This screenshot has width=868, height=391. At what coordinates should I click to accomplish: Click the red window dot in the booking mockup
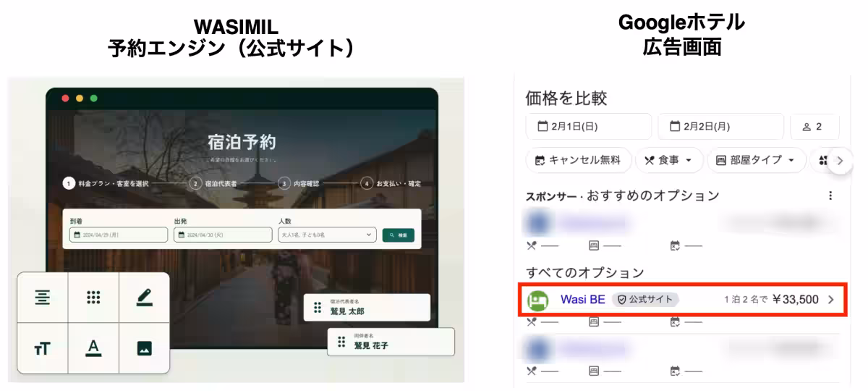pos(65,98)
